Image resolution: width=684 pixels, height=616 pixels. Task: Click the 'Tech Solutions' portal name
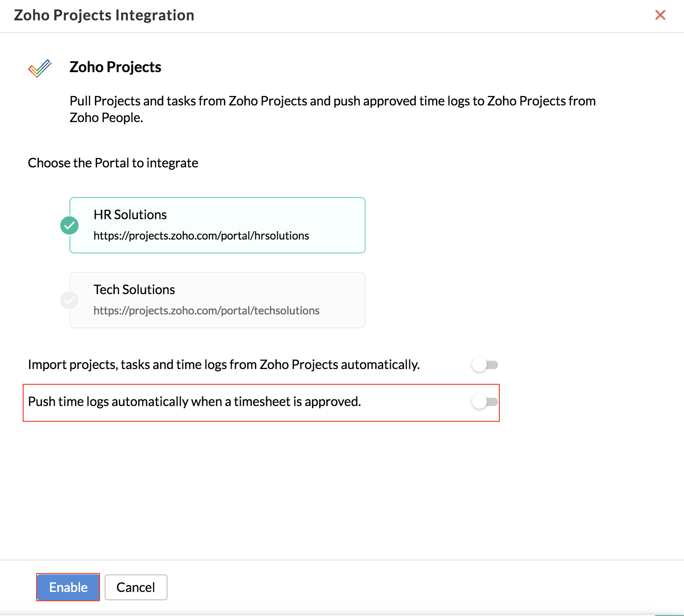pyautogui.click(x=134, y=290)
